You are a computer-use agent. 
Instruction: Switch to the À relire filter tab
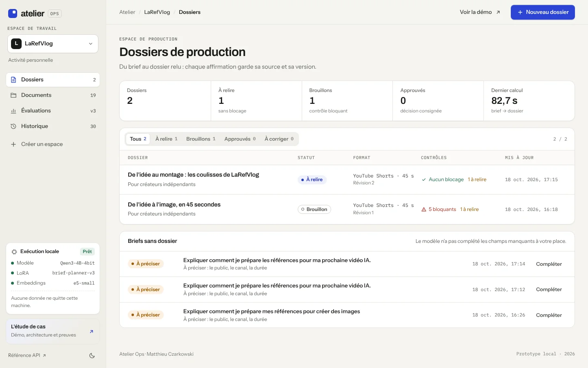point(166,139)
